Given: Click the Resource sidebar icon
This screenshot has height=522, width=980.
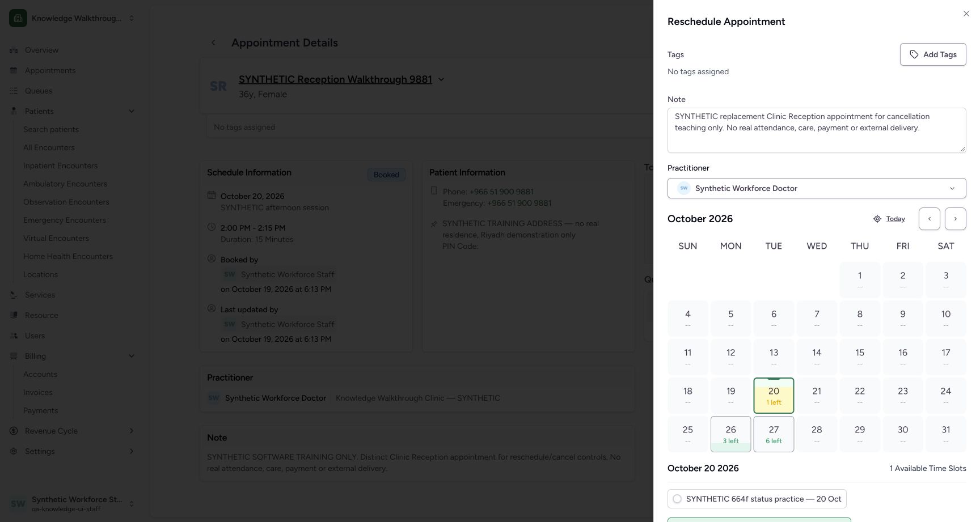Looking at the screenshot, I should (14, 315).
